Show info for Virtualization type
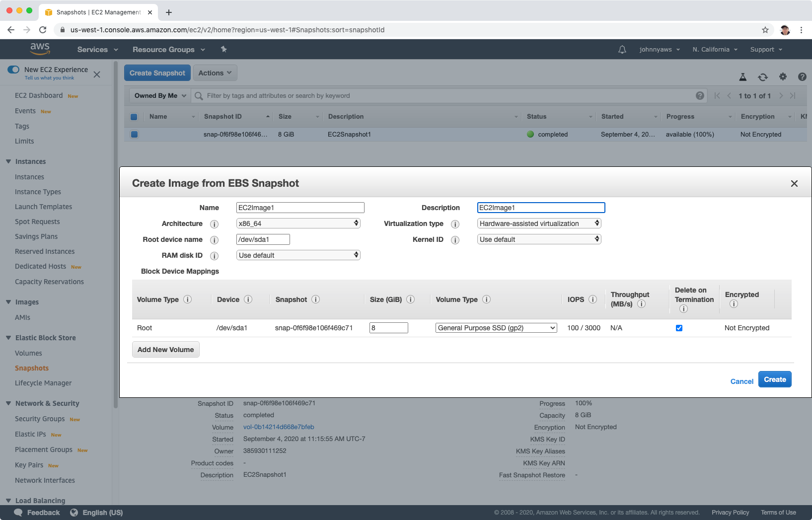 coord(455,224)
